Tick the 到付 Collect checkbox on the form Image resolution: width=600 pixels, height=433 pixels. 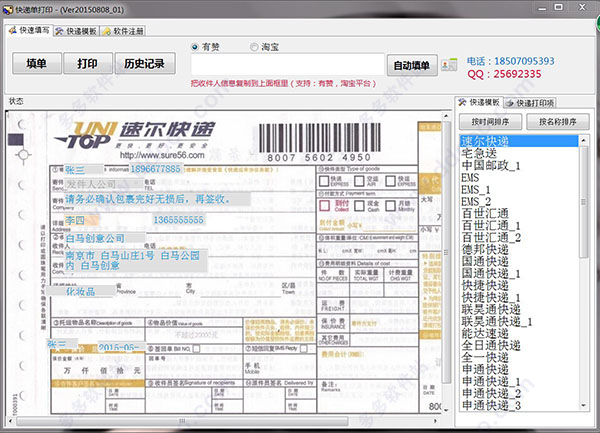click(x=324, y=206)
